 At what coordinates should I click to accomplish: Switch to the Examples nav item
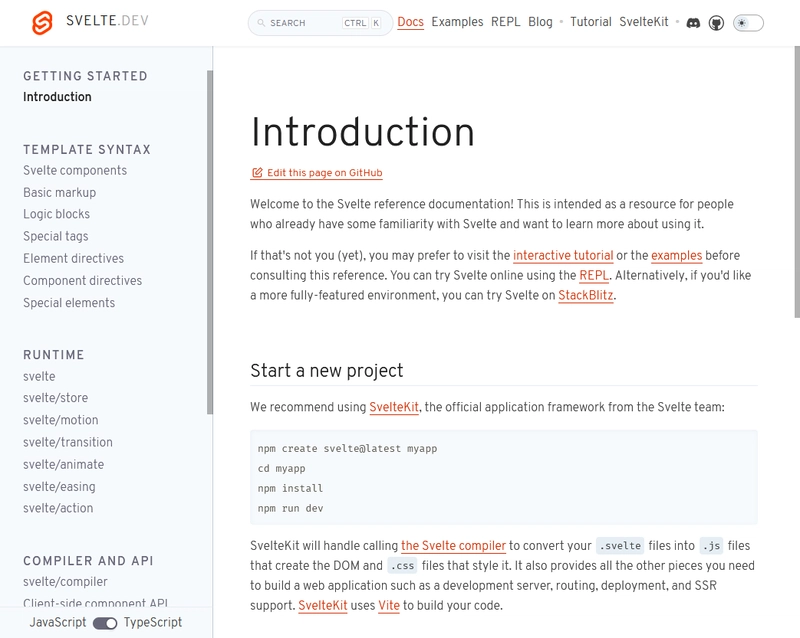click(x=457, y=22)
